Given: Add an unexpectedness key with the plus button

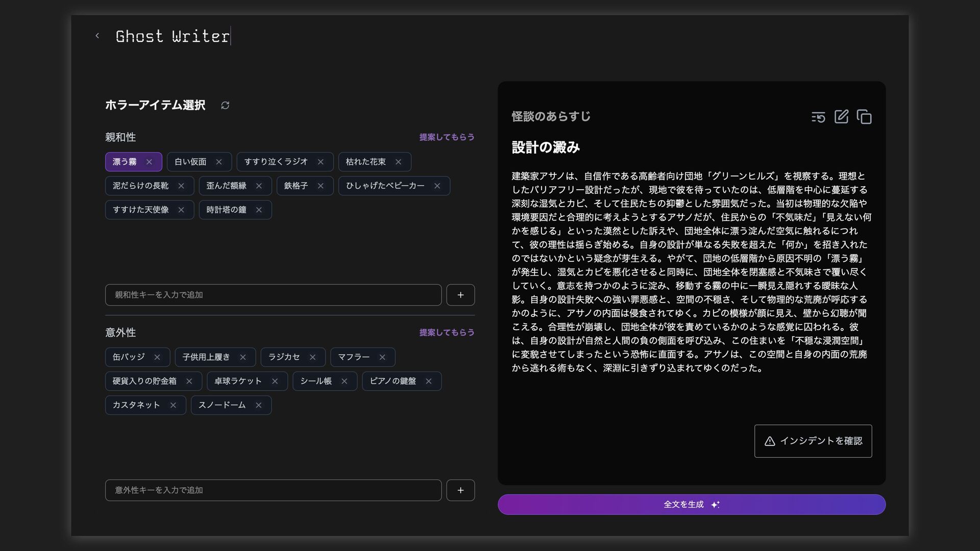Looking at the screenshot, I should [460, 490].
